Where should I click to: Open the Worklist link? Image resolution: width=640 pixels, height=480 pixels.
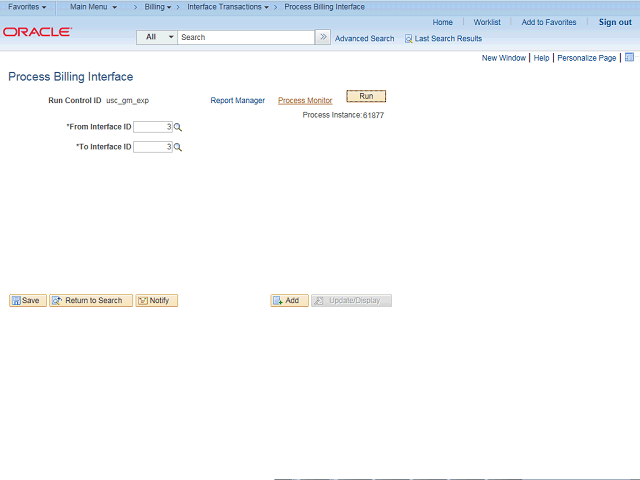[x=487, y=22]
